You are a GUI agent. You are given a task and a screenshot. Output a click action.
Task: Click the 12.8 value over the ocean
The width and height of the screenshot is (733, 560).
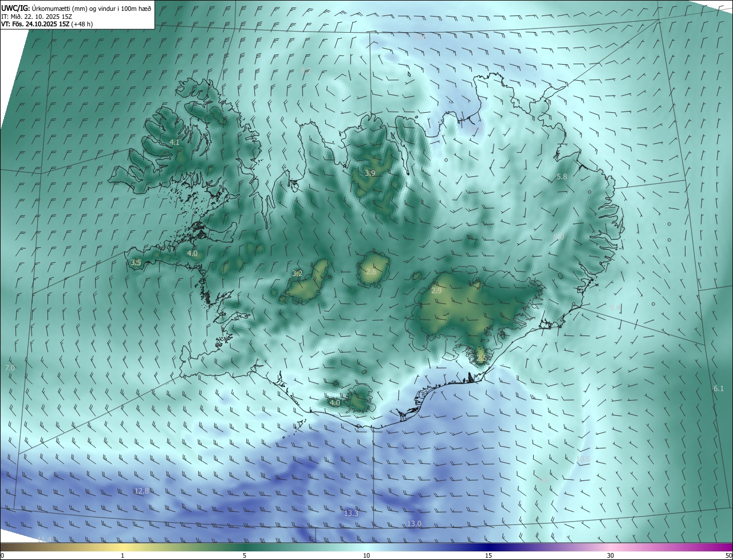tap(142, 491)
